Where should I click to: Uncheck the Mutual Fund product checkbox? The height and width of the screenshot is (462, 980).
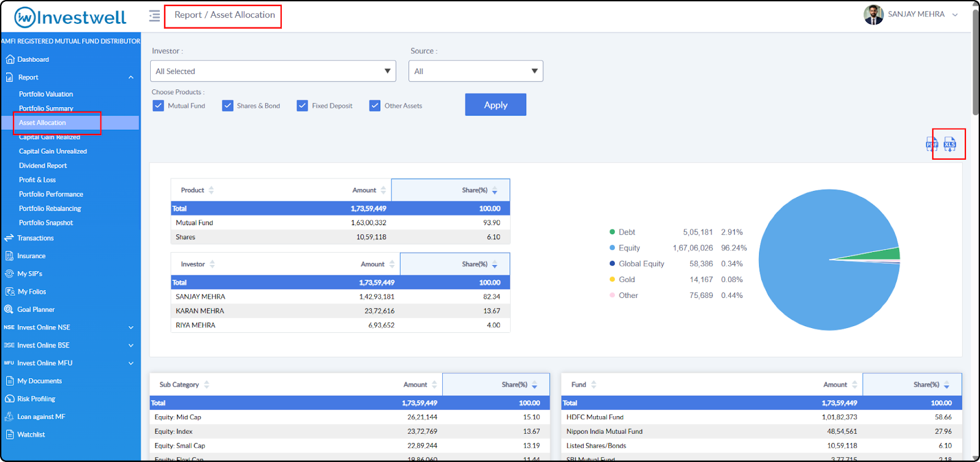pyautogui.click(x=158, y=105)
